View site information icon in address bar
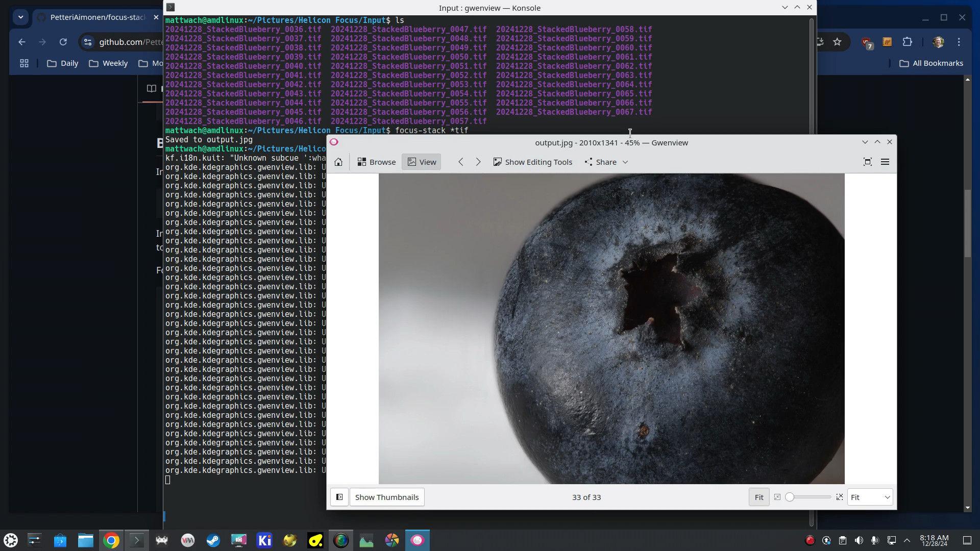This screenshot has width=980, height=551. (x=88, y=42)
